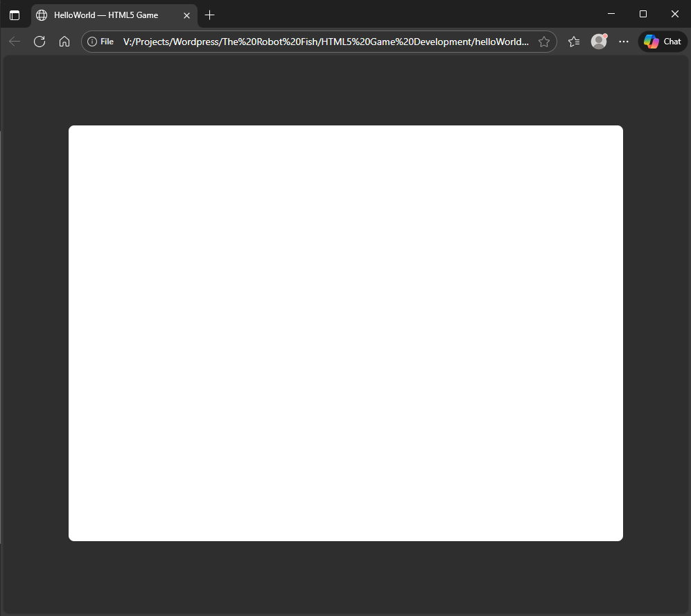
Task: Go to the home page
Action: (x=64, y=42)
